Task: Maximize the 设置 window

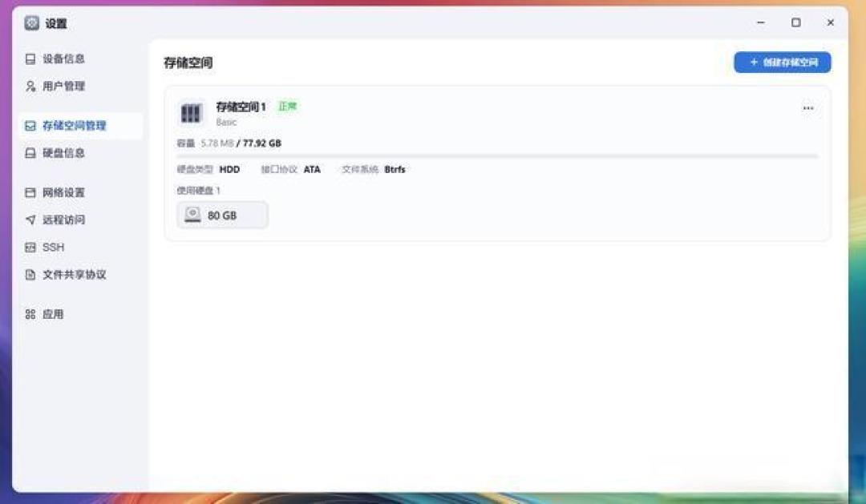Action: (796, 22)
